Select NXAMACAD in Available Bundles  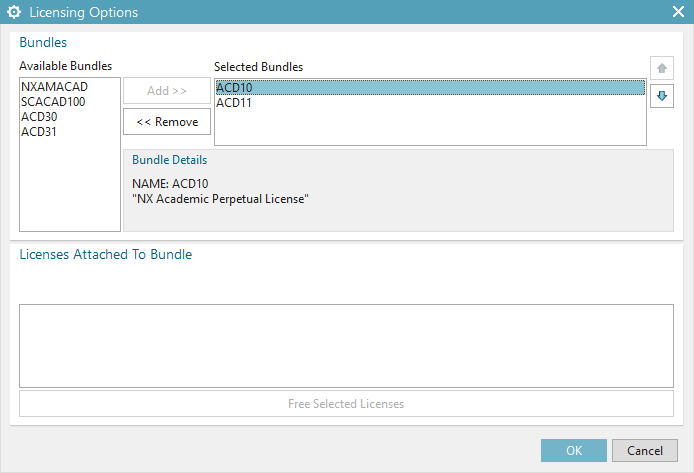(x=47, y=87)
